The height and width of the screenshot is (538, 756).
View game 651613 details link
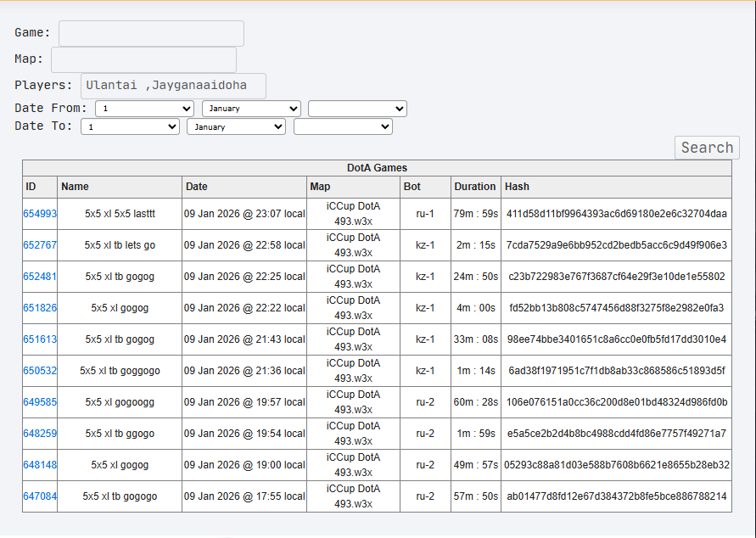[40, 339]
